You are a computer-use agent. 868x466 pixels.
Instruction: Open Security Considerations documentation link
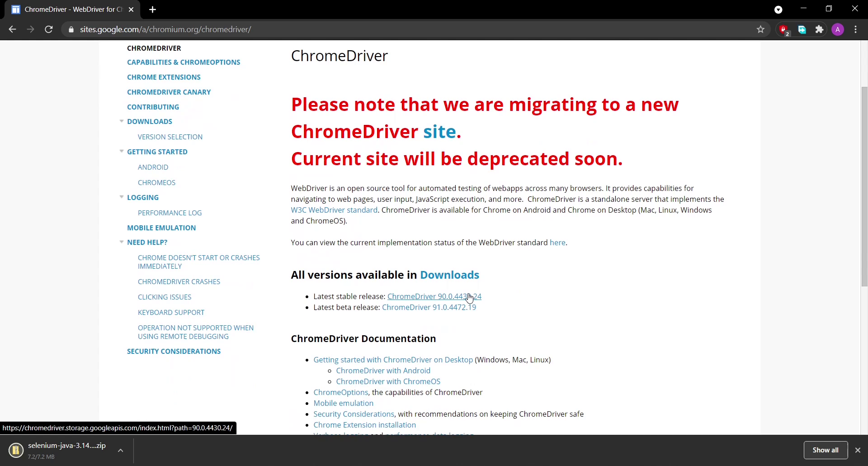[x=354, y=414]
